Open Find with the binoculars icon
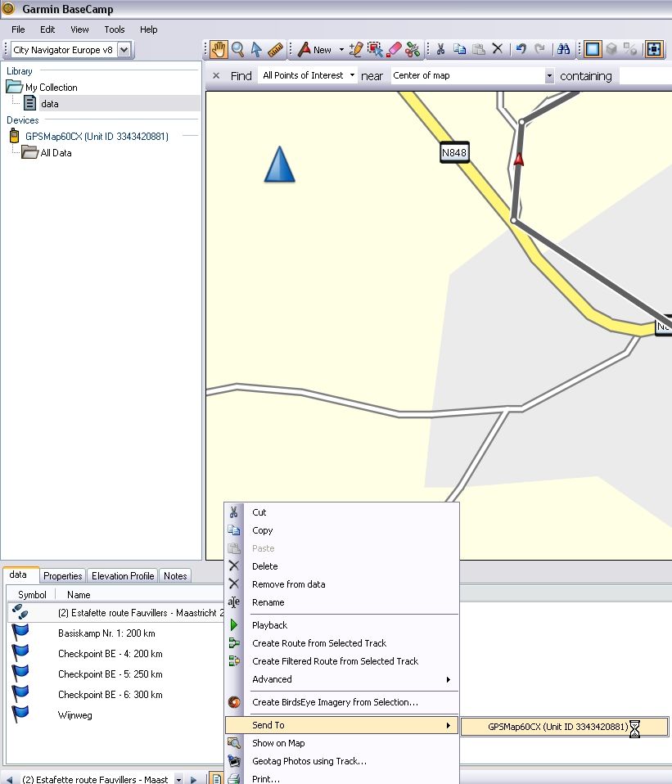Image resolution: width=672 pixels, height=784 pixels. [563, 49]
